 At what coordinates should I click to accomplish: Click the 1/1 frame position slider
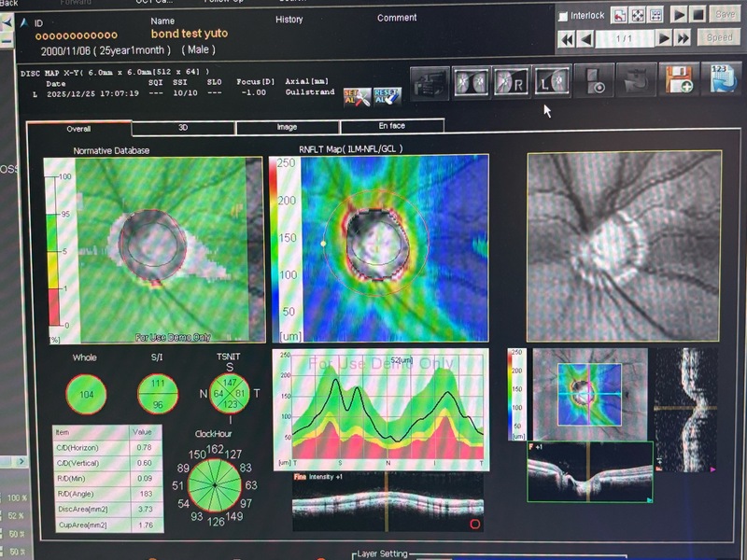click(x=626, y=38)
